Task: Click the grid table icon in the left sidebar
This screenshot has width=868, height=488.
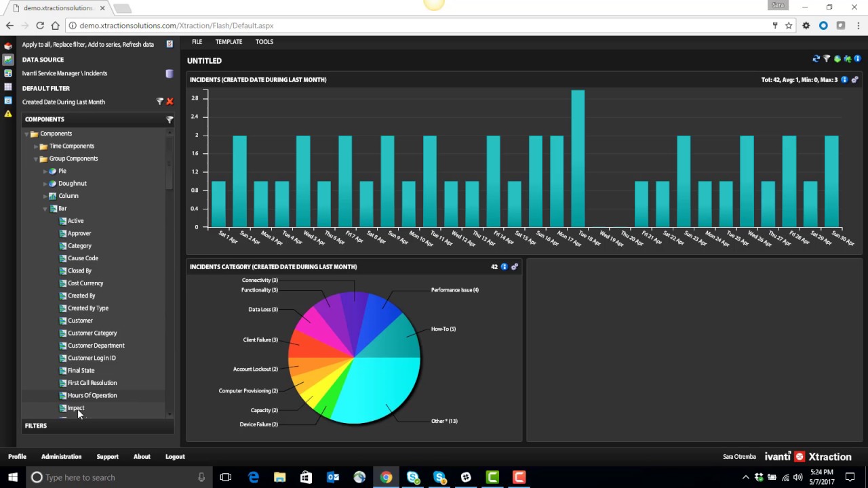Action: [8, 87]
